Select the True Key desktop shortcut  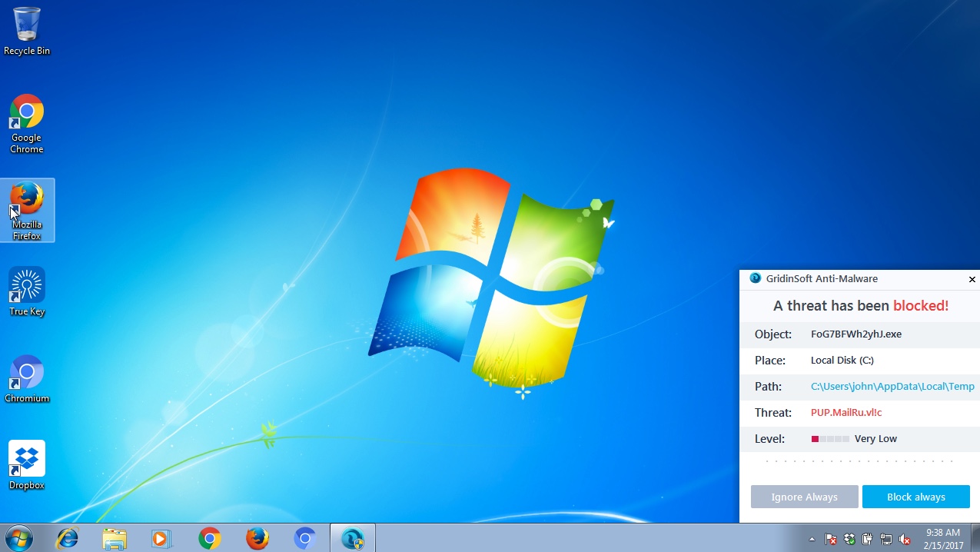tap(27, 291)
